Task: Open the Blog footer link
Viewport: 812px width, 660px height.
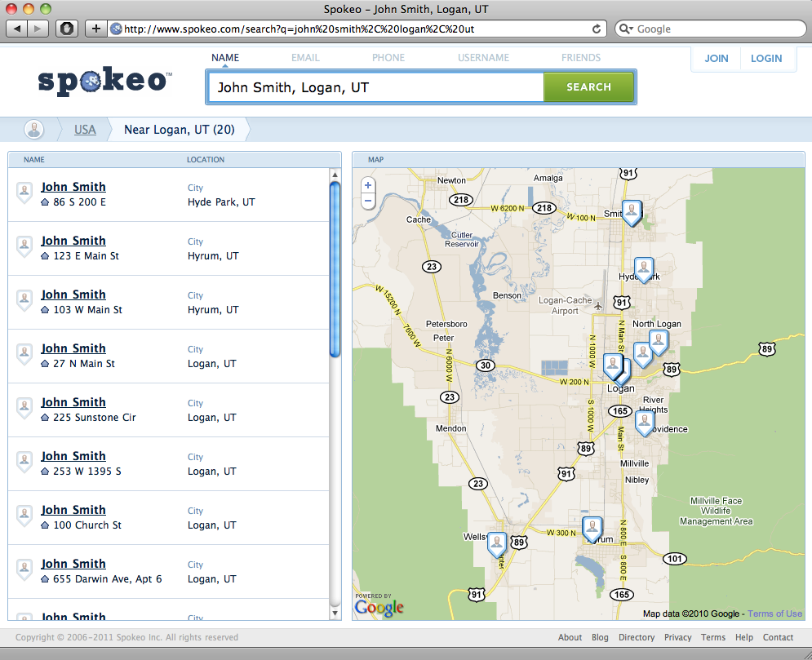Action: tap(600, 637)
